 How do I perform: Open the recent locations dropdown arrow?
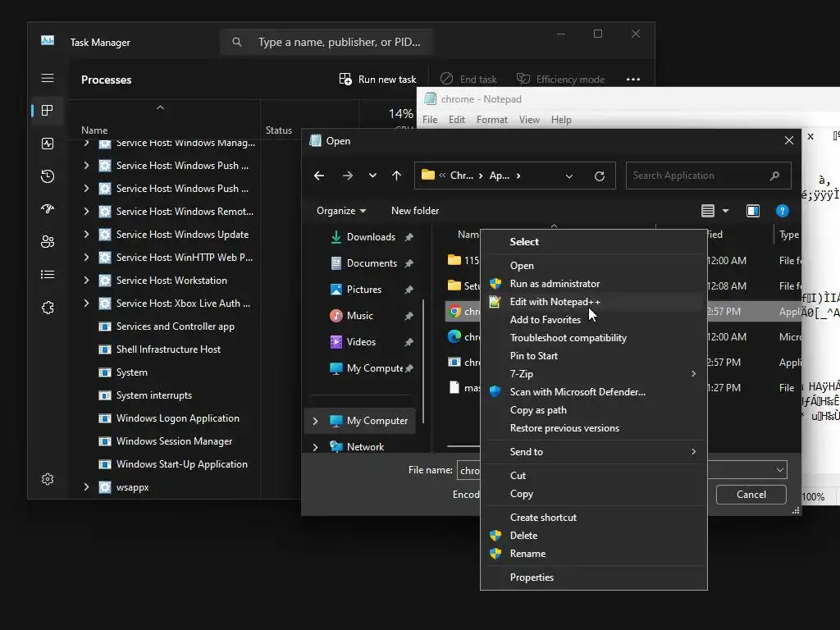coord(372,176)
